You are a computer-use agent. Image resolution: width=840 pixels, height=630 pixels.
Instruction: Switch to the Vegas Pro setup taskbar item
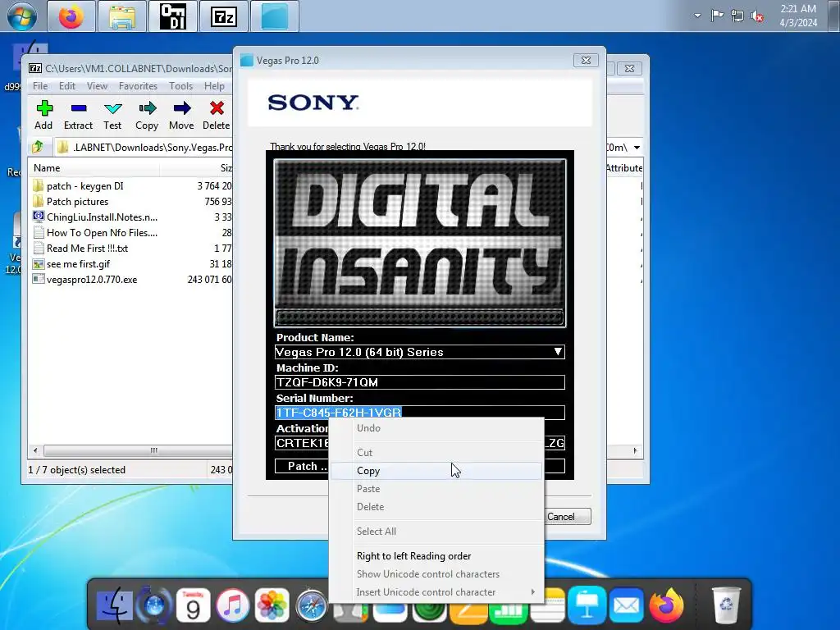coord(274,16)
